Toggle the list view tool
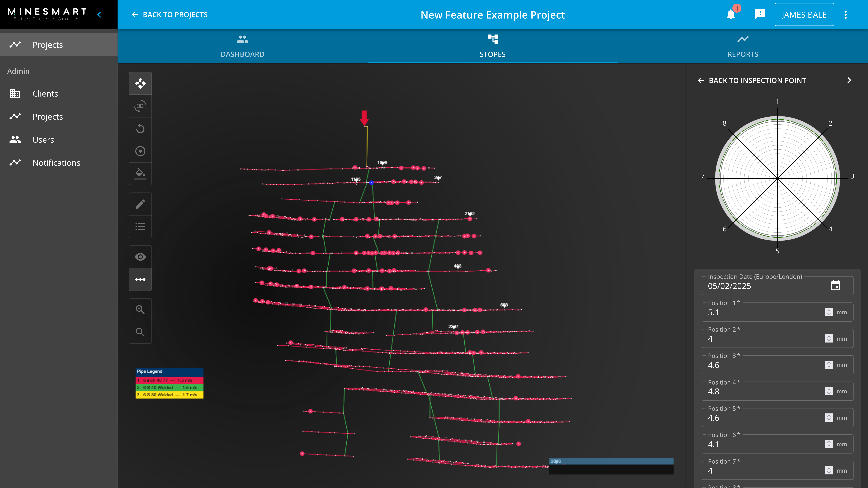868x488 pixels. [140, 226]
